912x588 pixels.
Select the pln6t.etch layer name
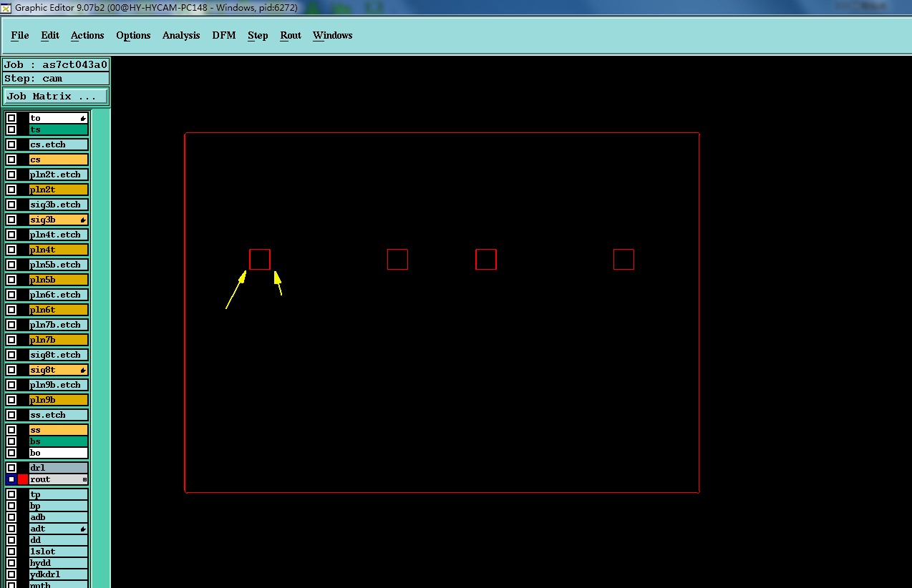point(59,295)
